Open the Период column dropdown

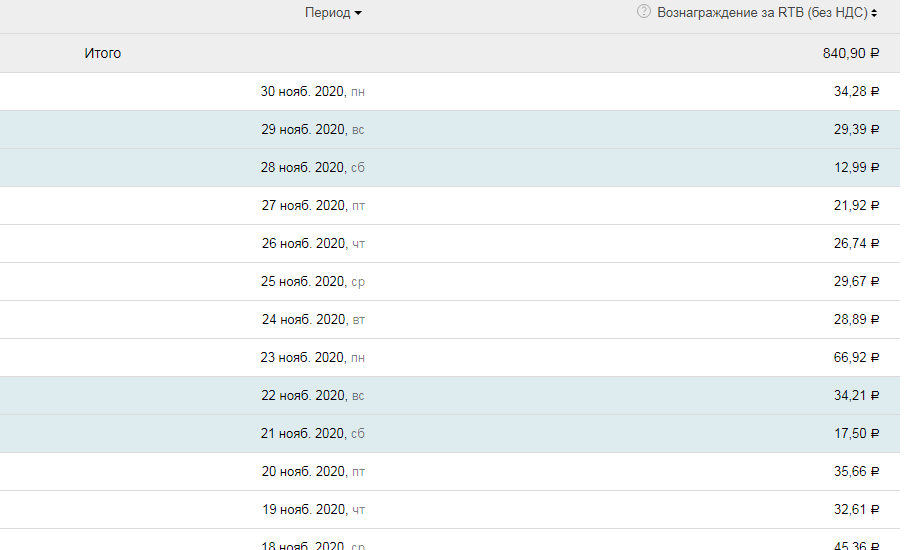333,13
